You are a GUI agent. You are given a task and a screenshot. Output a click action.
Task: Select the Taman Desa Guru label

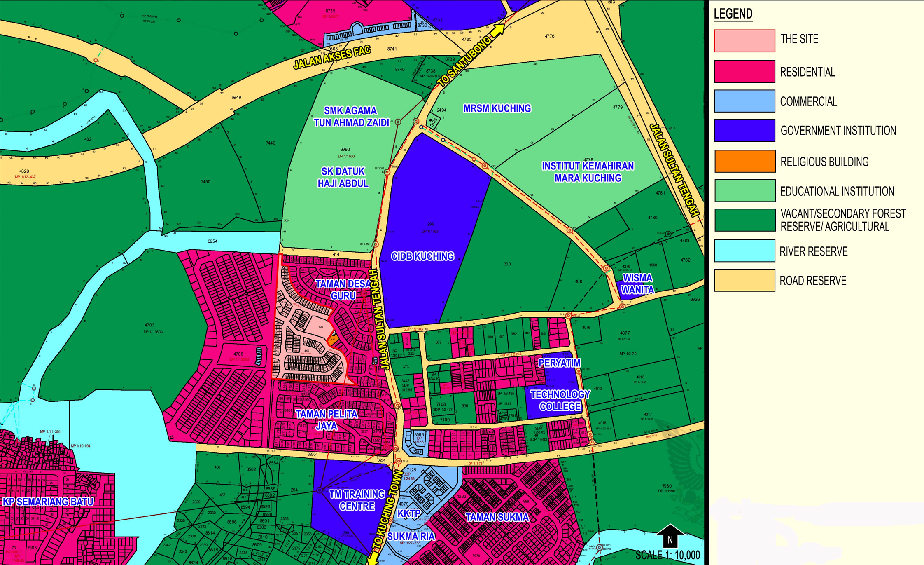pyautogui.click(x=343, y=290)
